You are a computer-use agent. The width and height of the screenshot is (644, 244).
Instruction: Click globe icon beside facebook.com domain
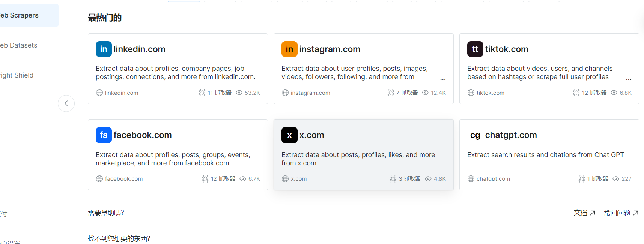99,179
